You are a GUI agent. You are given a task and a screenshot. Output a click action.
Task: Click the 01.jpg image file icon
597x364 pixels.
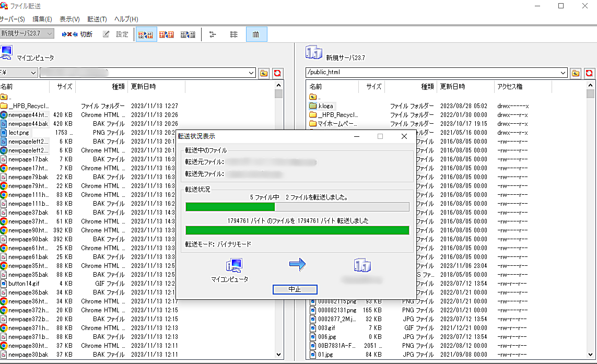(x=313, y=355)
